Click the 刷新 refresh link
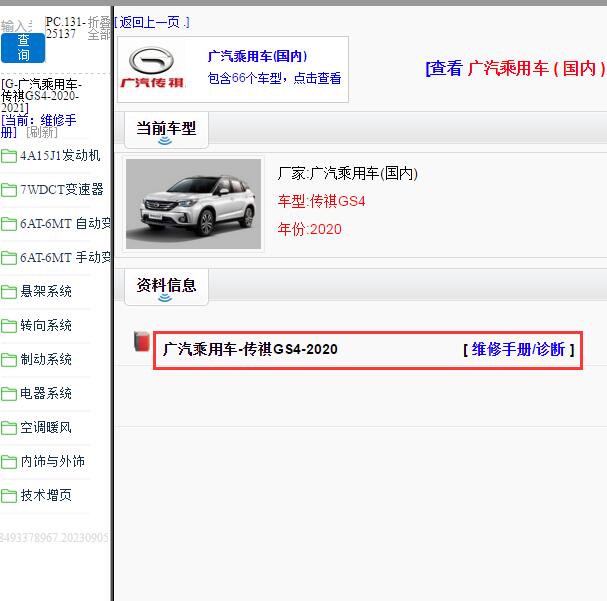This screenshot has width=607, height=601. 42,132
